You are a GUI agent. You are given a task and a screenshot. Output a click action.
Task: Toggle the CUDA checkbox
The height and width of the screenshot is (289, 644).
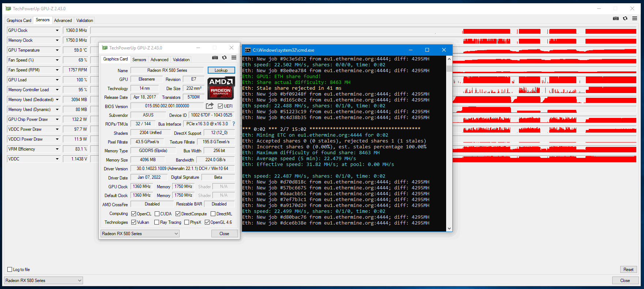157,214
